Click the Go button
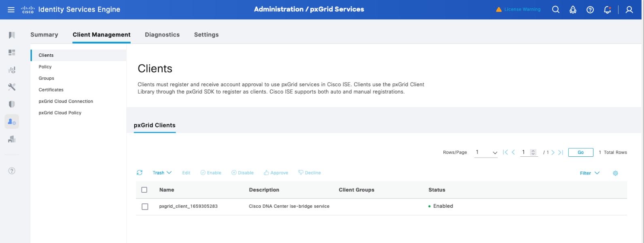The height and width of the screenshot is (243, 644). click(x=580, y=152)
